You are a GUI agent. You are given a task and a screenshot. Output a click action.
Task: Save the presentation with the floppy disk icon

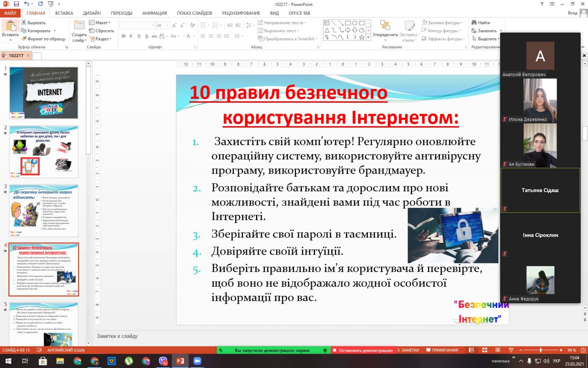pyautogui.click(x=16, y=4)
